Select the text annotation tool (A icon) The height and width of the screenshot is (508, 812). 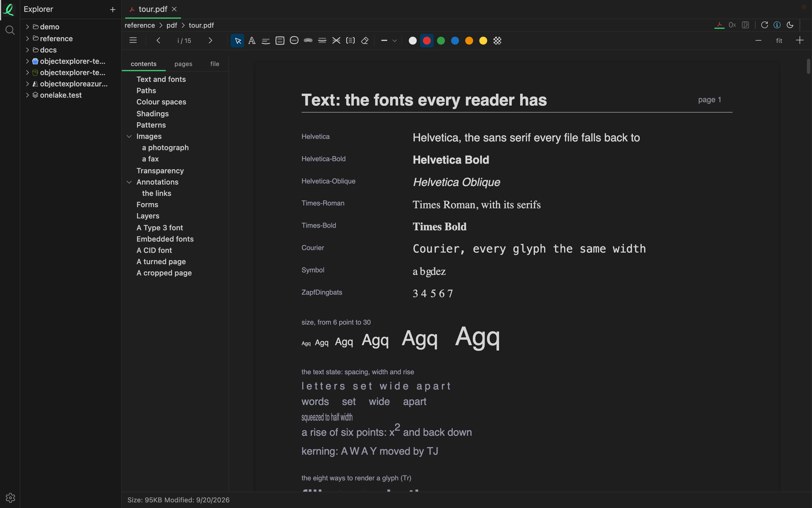coord(252,41)
